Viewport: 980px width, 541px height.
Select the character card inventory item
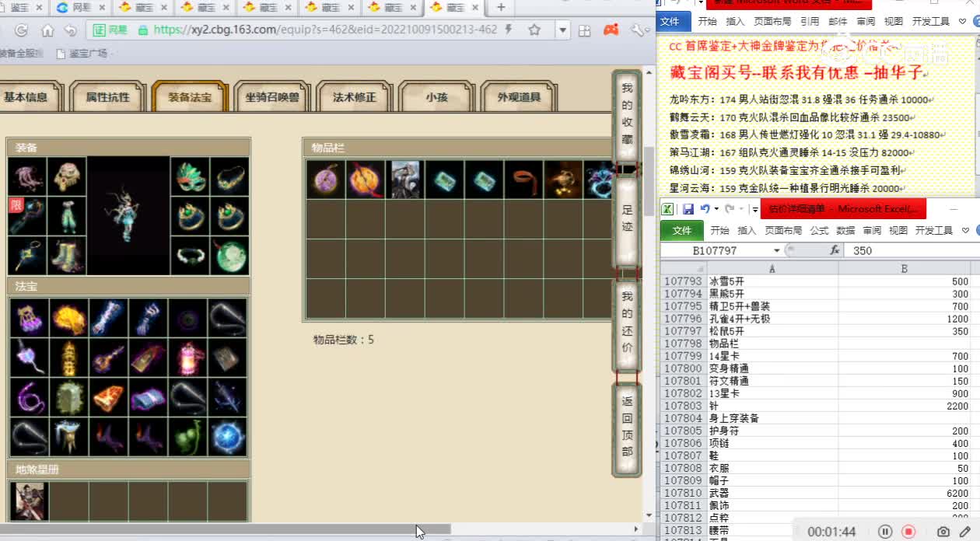405,180
